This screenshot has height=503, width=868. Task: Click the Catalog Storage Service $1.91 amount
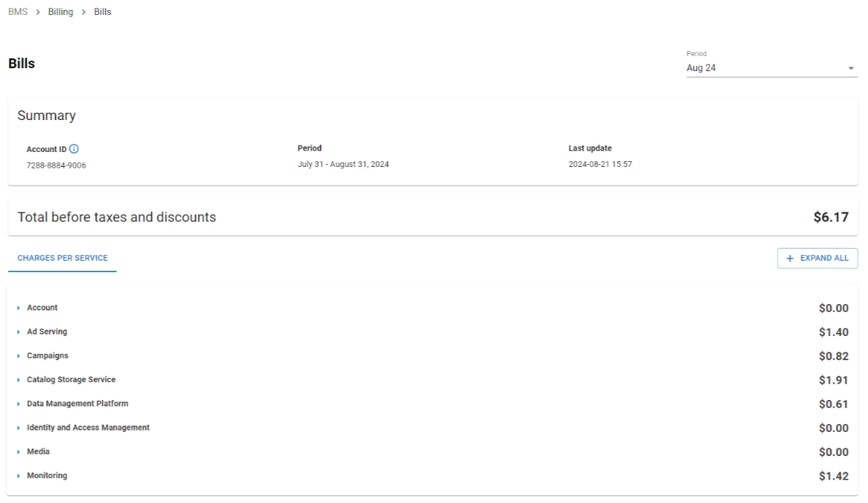tap(833, 380)
